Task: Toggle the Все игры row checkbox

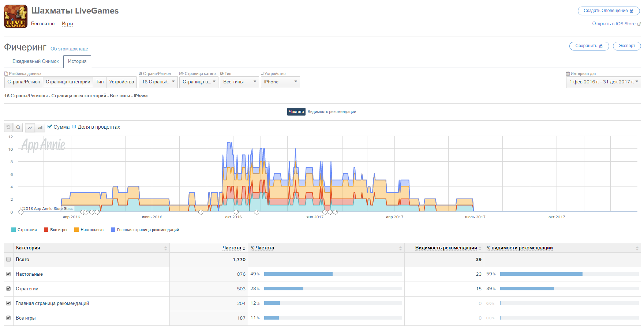Action: click(x=8, y=318)
